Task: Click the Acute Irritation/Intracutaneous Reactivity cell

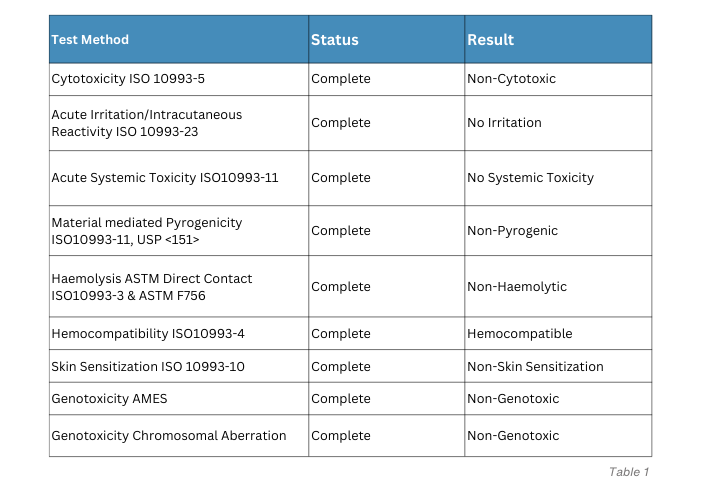Action: pyautogui.click(x=179, y=123)
